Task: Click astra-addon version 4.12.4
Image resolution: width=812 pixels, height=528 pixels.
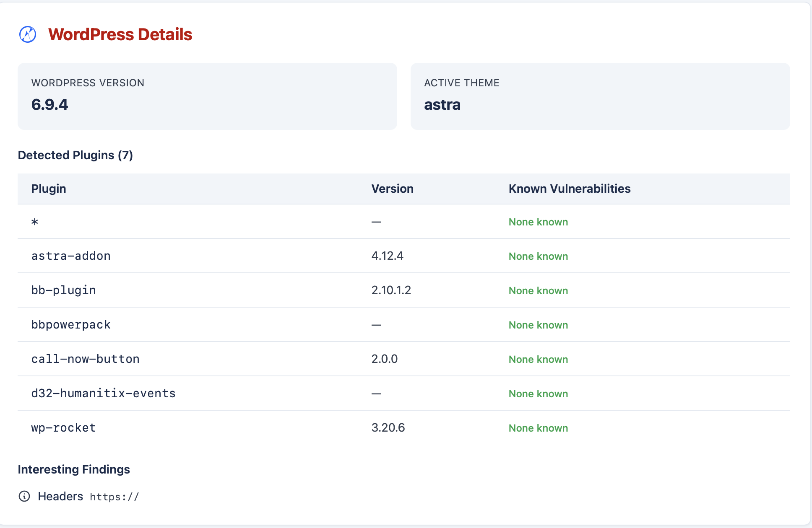Action: [x=387, y=256]
